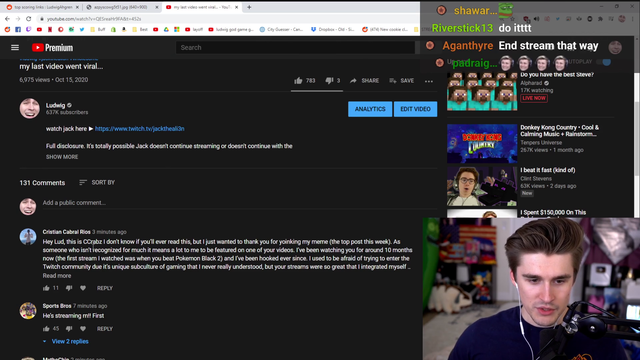
Task: Click the Alpharad channel name
Action: pos(531,83)
